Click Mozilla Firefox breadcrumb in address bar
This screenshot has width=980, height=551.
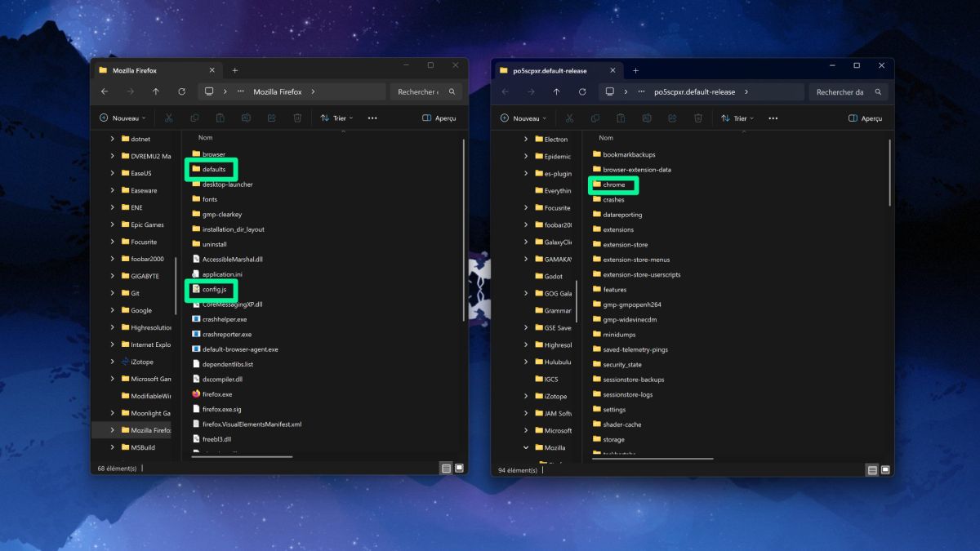tap(278, 92)
